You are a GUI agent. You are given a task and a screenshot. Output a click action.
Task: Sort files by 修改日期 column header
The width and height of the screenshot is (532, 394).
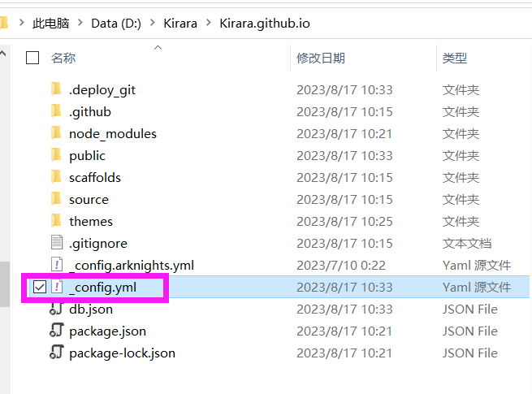[320, 58]
